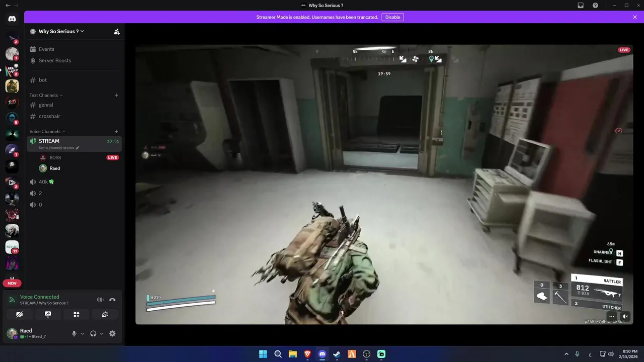Open the Events calendar entry
The image size is (644, 362).
click(74, 49)
